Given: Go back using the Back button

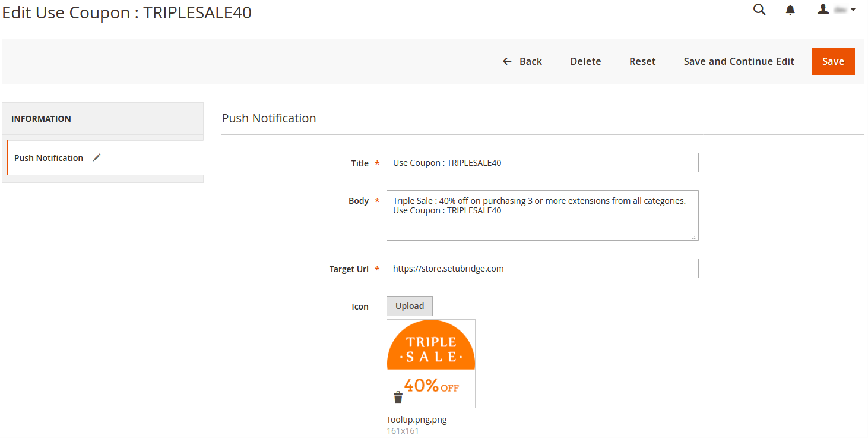Looking at the screenshot, I should tap(522, 61).
